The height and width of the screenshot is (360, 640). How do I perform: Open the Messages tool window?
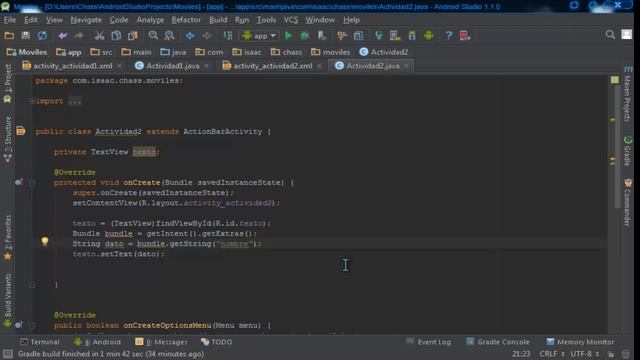[x=161, y=342]
